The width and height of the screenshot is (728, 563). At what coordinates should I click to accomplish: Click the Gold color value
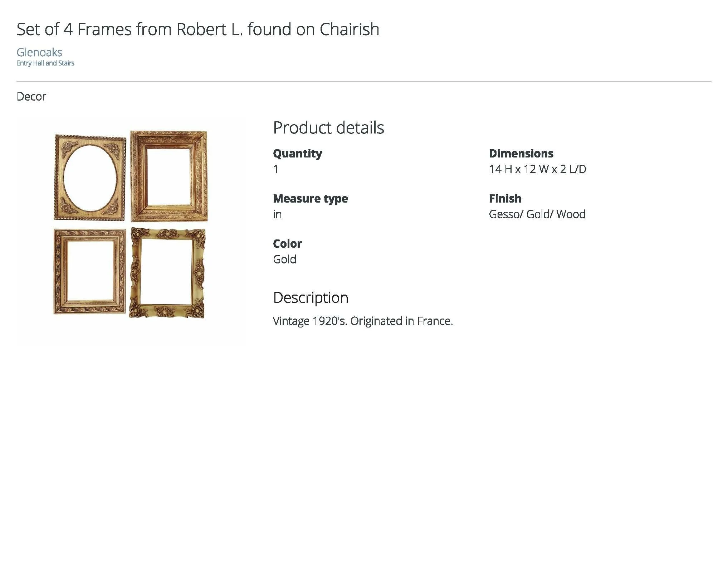click(284, 259)
